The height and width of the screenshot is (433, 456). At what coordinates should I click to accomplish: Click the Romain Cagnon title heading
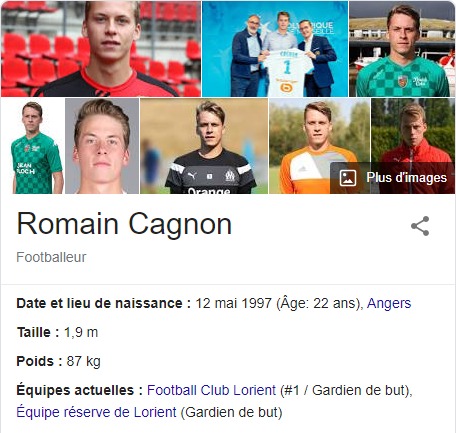[x=124, y=224]
